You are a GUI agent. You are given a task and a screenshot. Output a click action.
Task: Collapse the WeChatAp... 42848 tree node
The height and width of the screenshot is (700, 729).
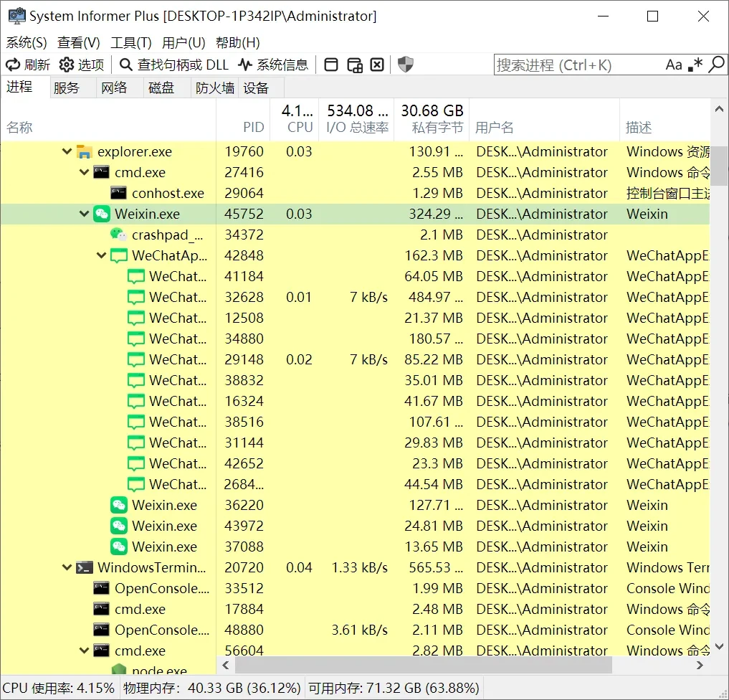click(x=101, y=255)
